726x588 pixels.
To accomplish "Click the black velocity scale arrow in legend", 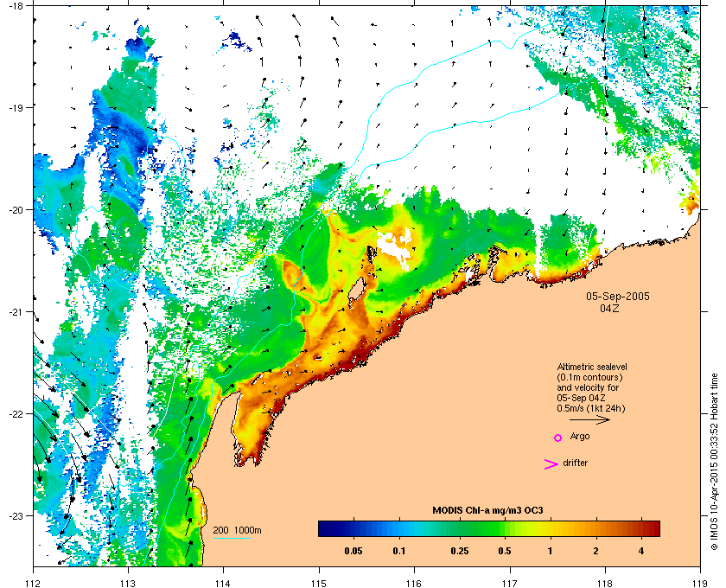I will 589,420.
